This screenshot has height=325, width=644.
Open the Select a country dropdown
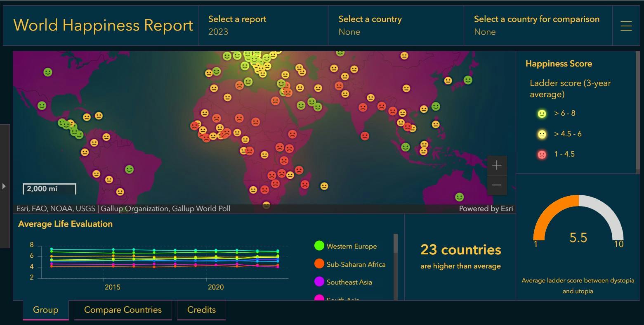click(x=396, y=26)
